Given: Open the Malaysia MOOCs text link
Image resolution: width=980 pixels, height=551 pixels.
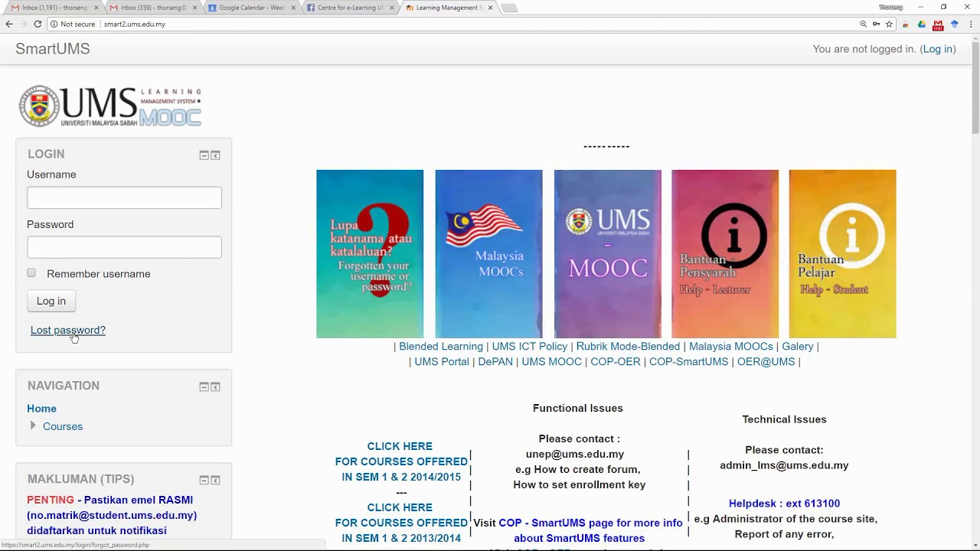Looking at the screenshot, I should click(x=731, y=347).
